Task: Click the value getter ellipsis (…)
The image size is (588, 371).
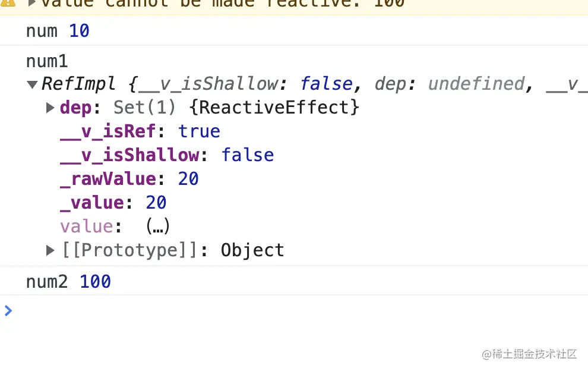Action: 158,227
